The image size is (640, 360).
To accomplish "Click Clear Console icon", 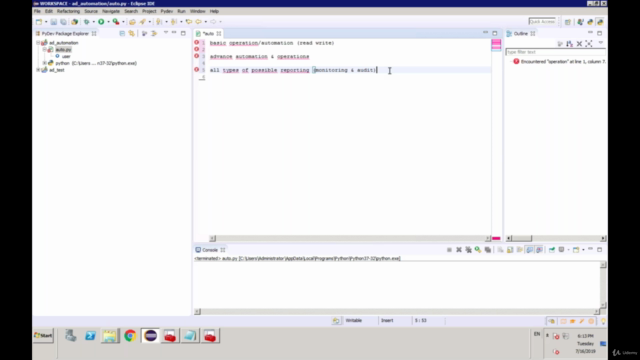I will pos(500,250).
